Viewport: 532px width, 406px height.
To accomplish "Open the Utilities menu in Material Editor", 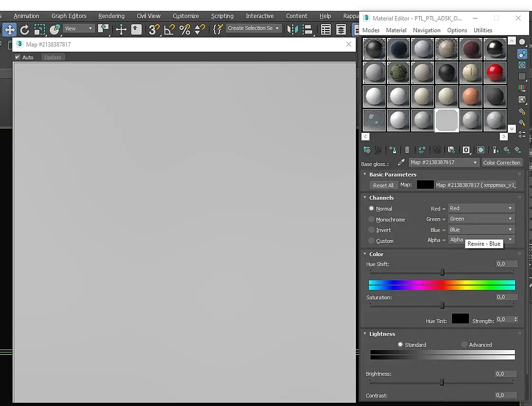I will pos(483,30).
